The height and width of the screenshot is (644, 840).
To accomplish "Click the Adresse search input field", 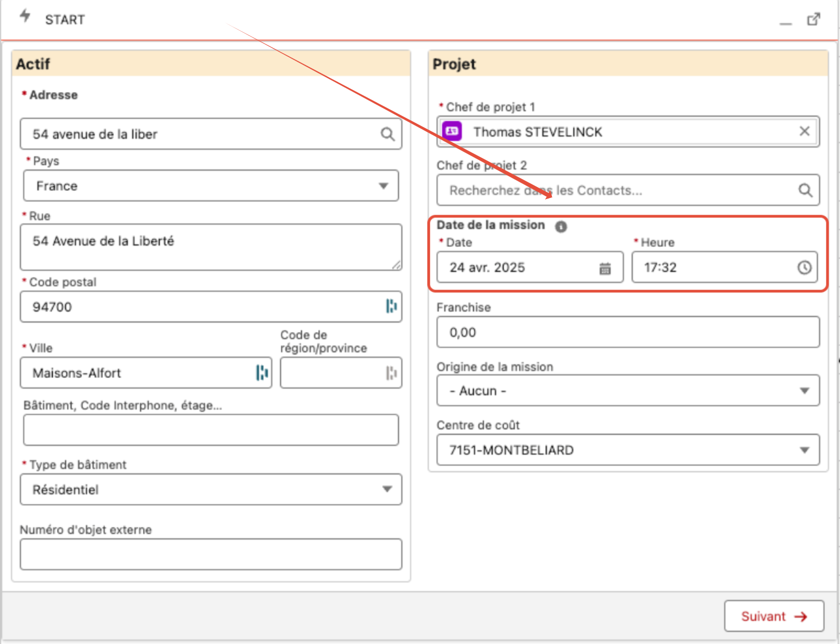I will (x=211, y=134).
